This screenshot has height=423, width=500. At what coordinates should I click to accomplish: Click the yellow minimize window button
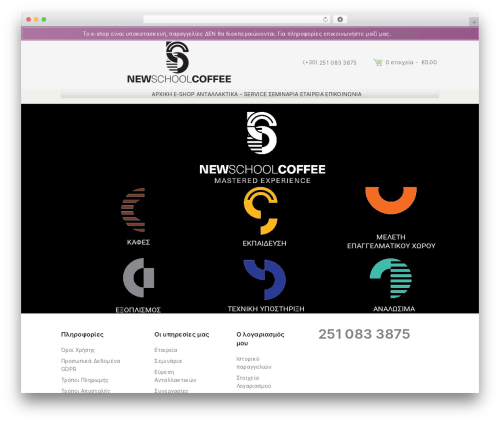coord(36,20)
